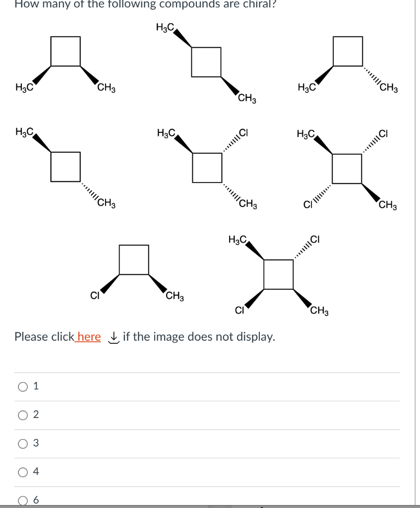The height and width of the screenshot is (508, 420).
Task: Select answer option 4
Action: (x=22, y=472)
